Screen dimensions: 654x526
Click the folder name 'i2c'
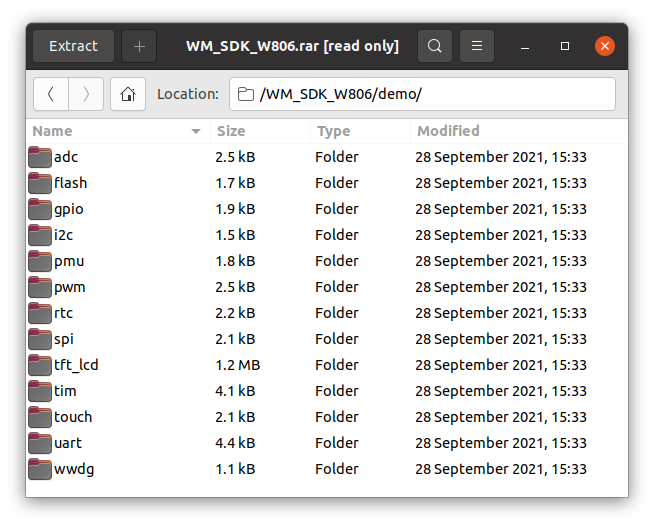coord(63,235)
